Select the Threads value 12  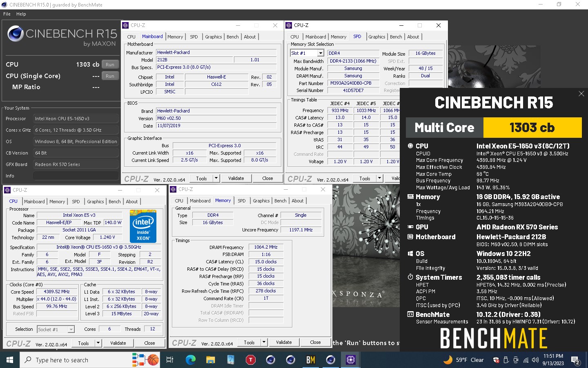[152, 329]
